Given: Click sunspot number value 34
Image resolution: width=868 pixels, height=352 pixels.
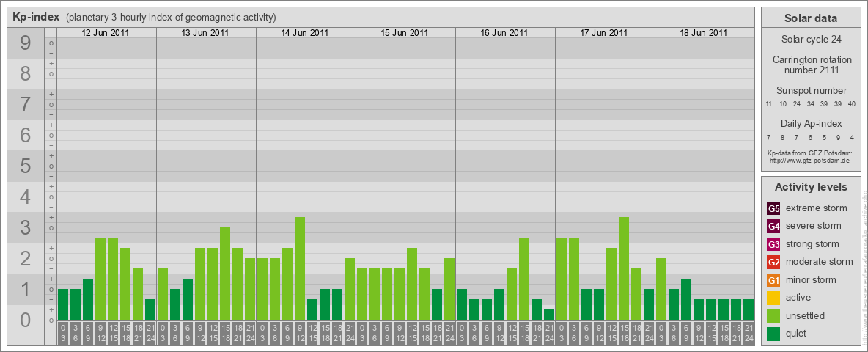Looking at the screenshot, I should point(810,104).
